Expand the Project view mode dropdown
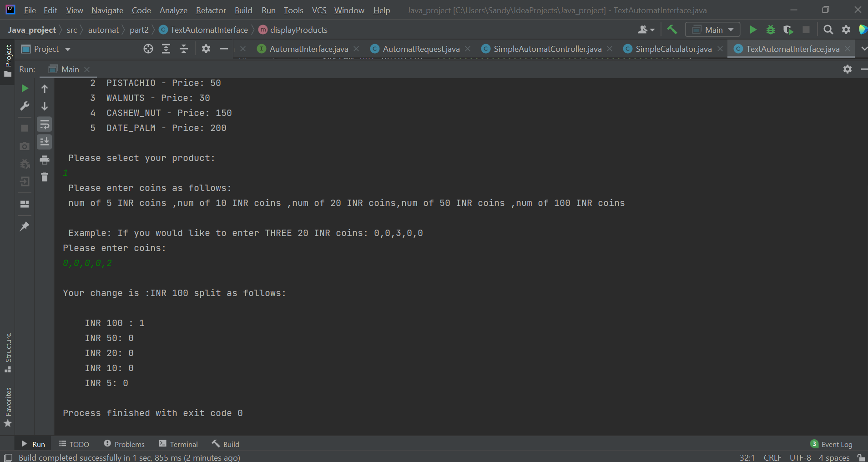 click(x=67, y=49)
